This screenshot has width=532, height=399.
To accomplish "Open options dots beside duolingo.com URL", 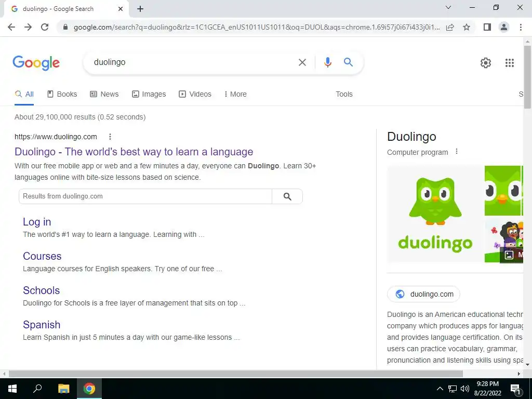I will pos(110,137).
